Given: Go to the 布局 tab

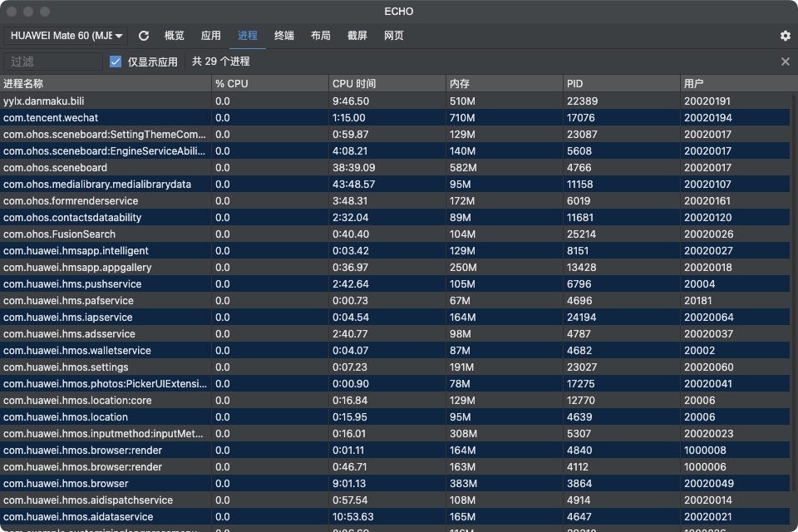Looking at the screenshot, I should pos(321,36).
